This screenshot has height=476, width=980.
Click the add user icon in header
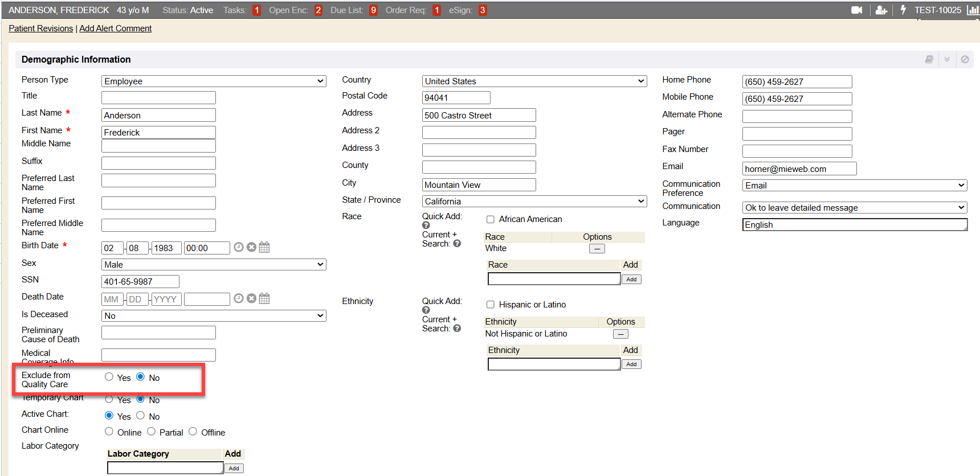(x=881, y=10)
